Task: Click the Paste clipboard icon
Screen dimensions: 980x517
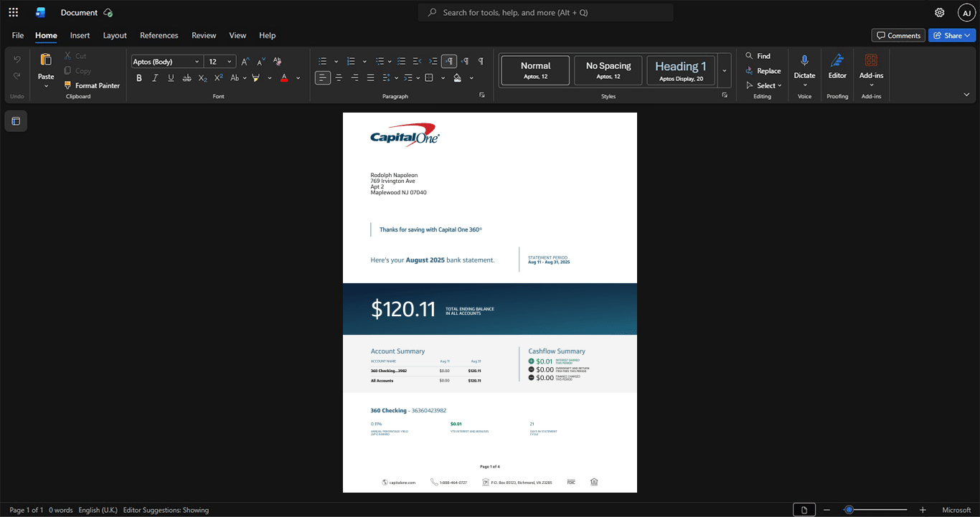Action: (46, 60)
